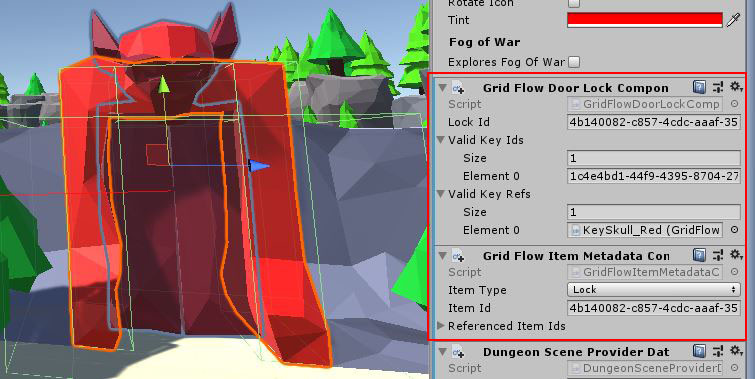Screen dimensions: 755x379
Task: Click the 'Fog of War' section heading
Action: click(x=484, y=42)
